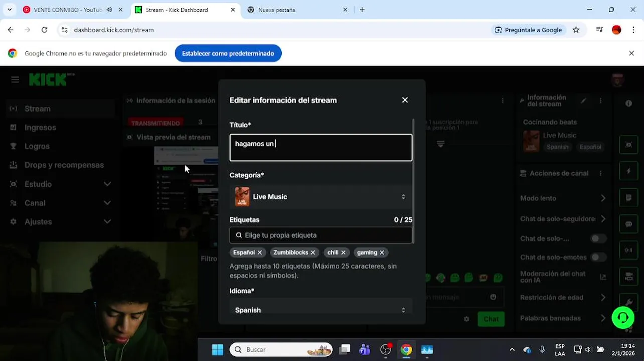Remove the Zumbiblocks tag
644x361 pixels.
click(313, 253)
